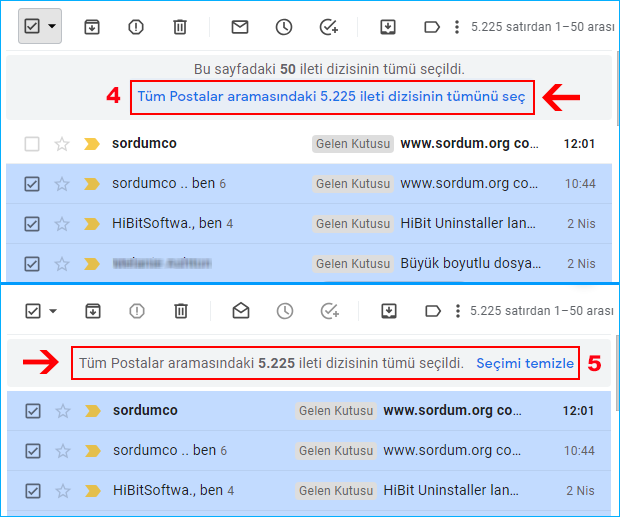Move to icon in the upper toolbar
620x517 pixels.
[388, 27]
